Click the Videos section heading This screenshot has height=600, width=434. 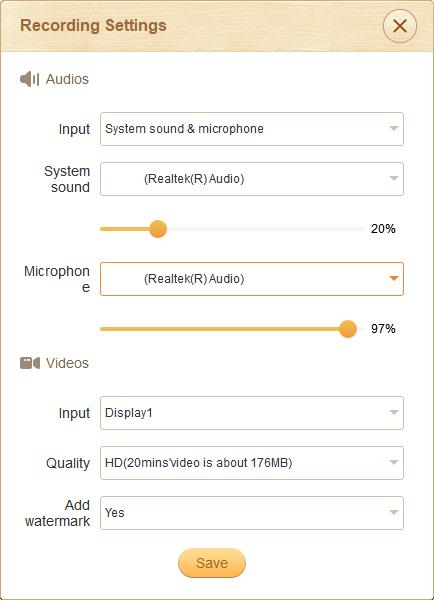tap(67, 363)
